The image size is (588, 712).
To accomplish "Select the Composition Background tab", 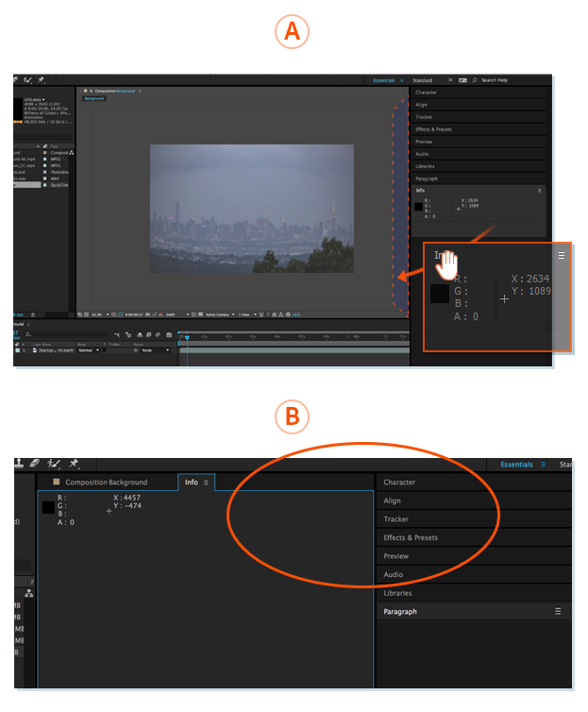I will click(x=106, y=483).
